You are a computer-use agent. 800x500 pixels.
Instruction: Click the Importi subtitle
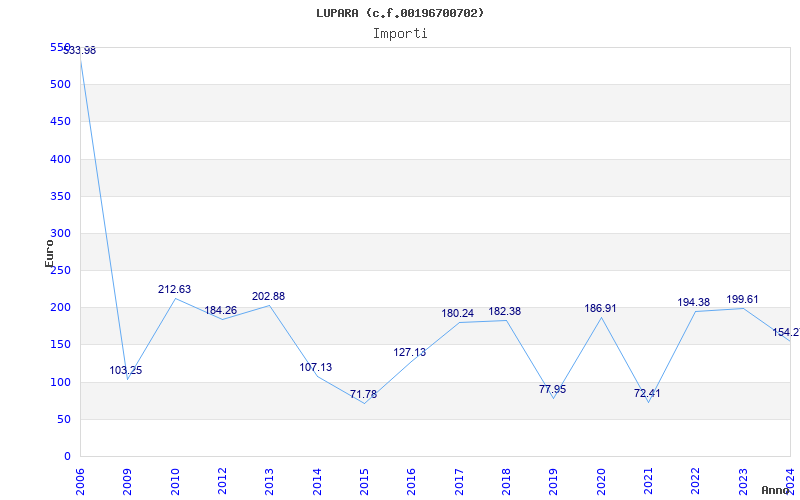pyautogui.click(x=400, y=34)
